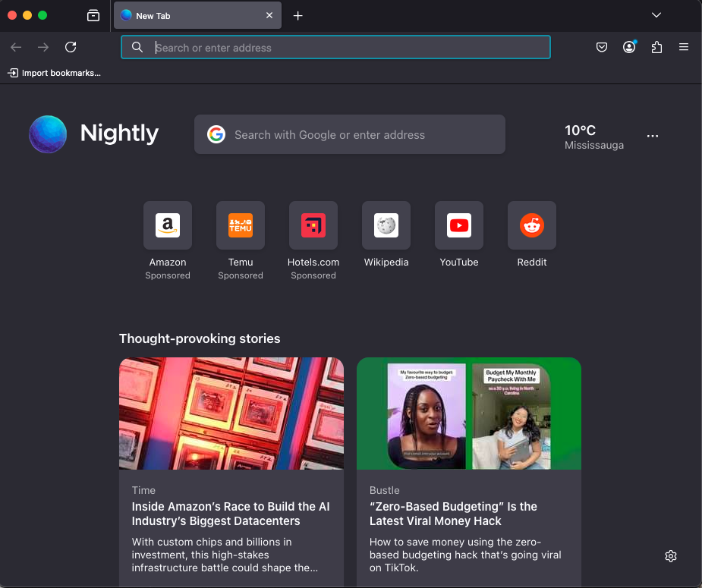Click the Time source label
Image resolution: width=702 pixels, height=588 pixels.
(143, 490)
